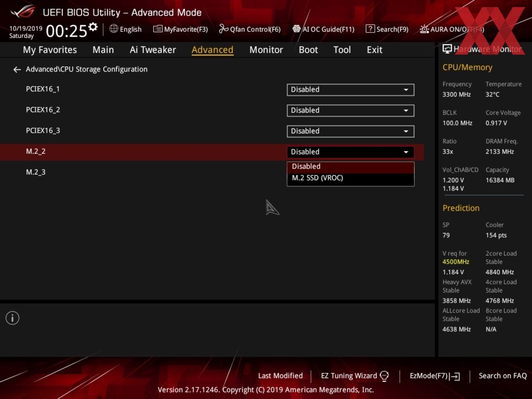
Task: Switch to EzMode(F7)
Action: 428,376
